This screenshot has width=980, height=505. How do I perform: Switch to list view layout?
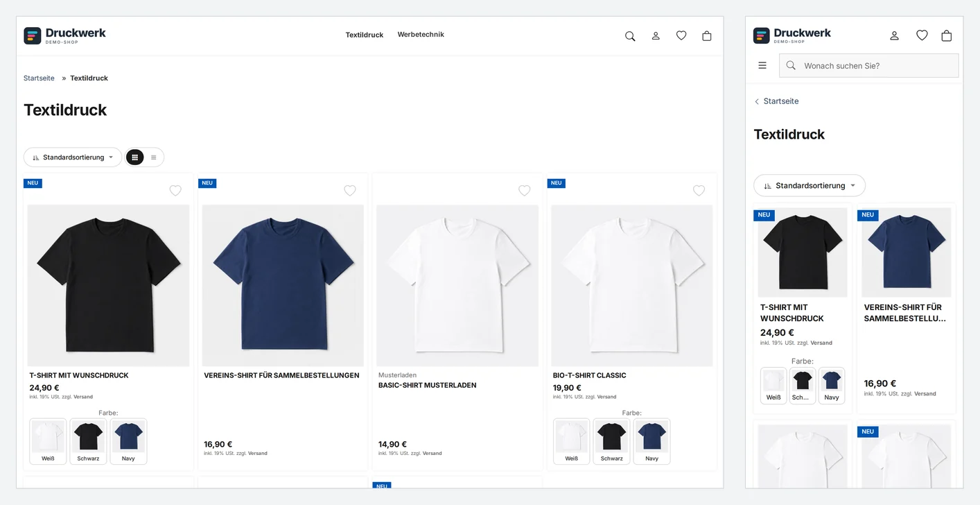(x=154, y=157)
